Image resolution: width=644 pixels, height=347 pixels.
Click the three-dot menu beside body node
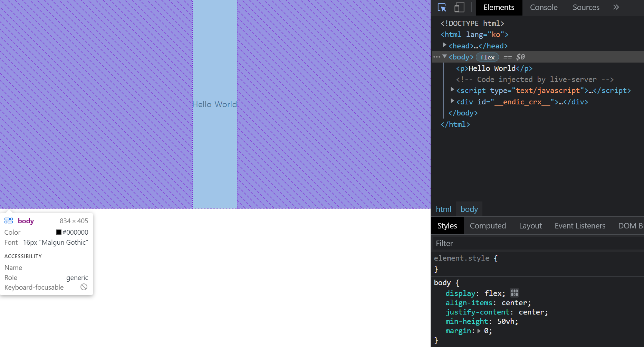[x=437, y=57]
